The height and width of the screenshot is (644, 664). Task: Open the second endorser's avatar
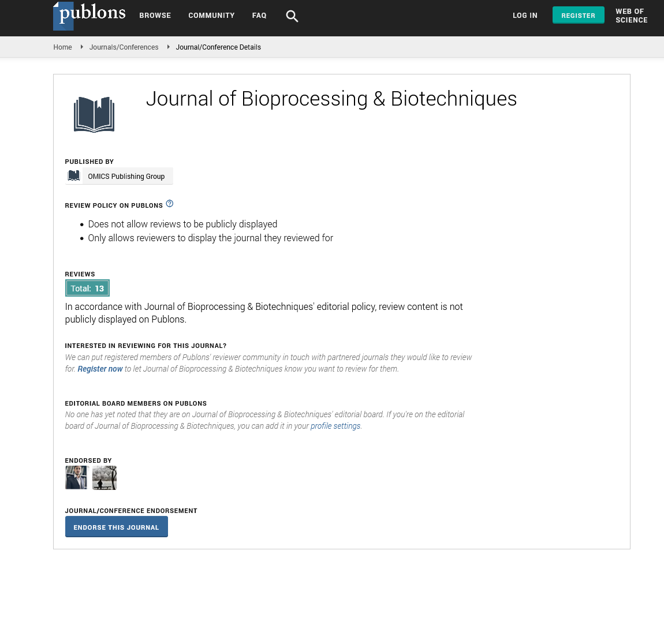[x=104, y=478]
